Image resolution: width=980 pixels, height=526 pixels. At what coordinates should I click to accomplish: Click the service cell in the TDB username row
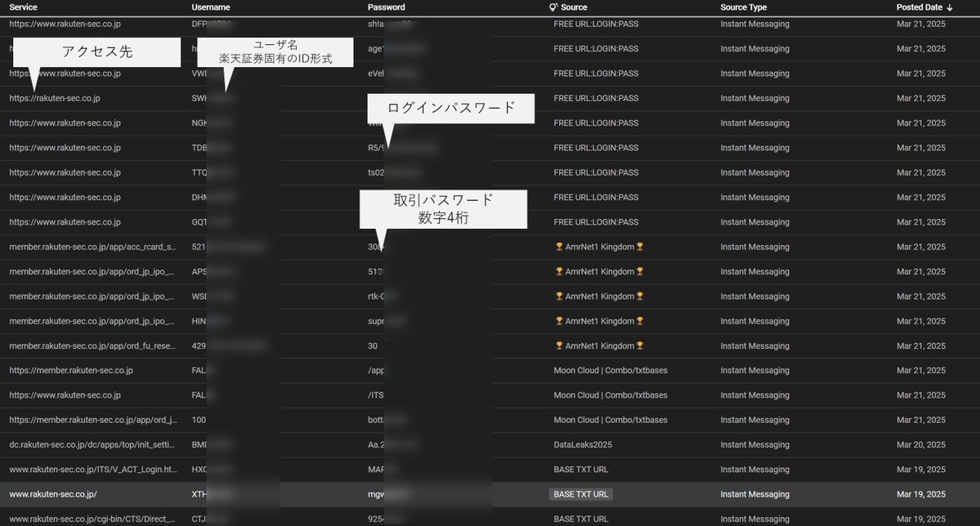(65, 148)
